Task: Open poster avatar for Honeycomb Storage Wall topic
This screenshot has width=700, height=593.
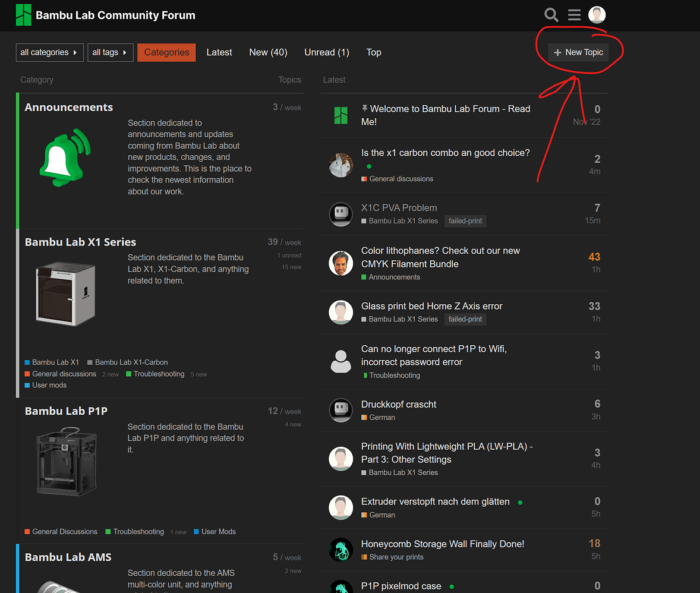Action: click(340, 550)
